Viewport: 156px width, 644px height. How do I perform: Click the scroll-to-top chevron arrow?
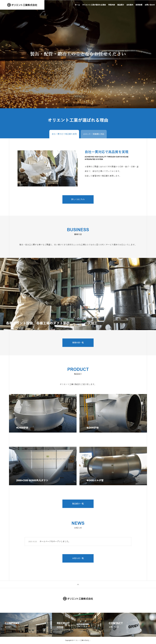(x=78, y=584)
